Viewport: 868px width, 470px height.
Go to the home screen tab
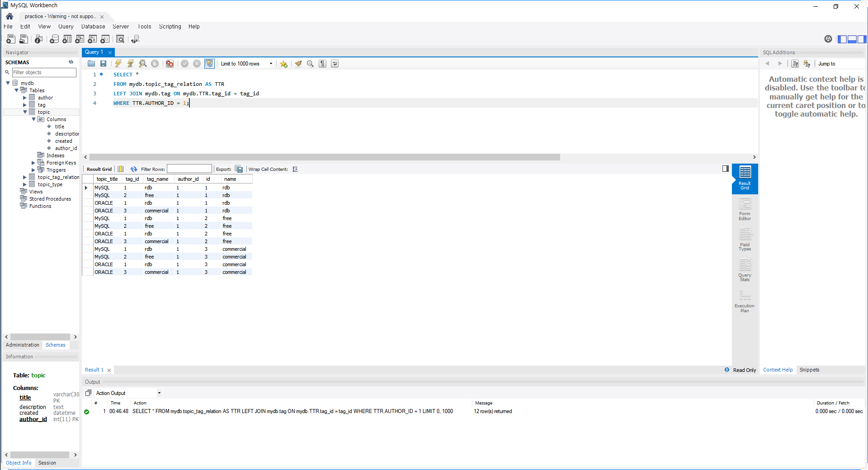[x=9, y=16]
